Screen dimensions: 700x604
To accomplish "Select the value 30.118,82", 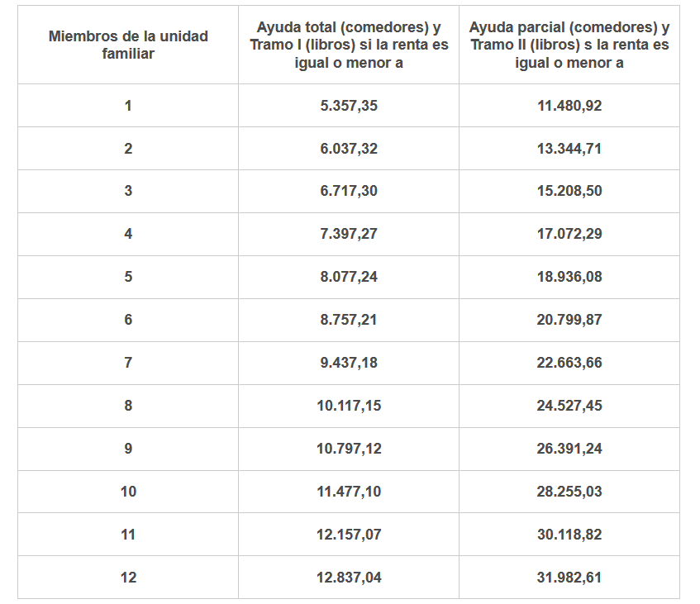I will pyautogui.click(x=569, y=535).
